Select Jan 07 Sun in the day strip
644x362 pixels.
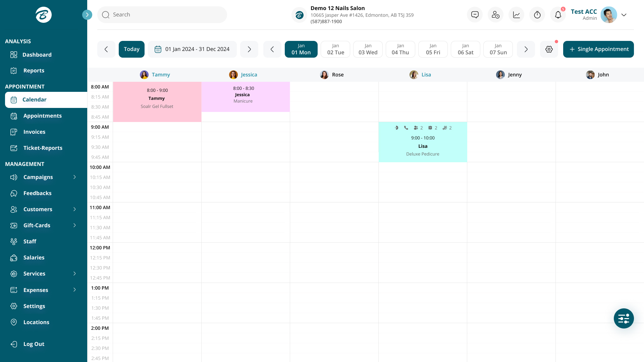(498, 49)
